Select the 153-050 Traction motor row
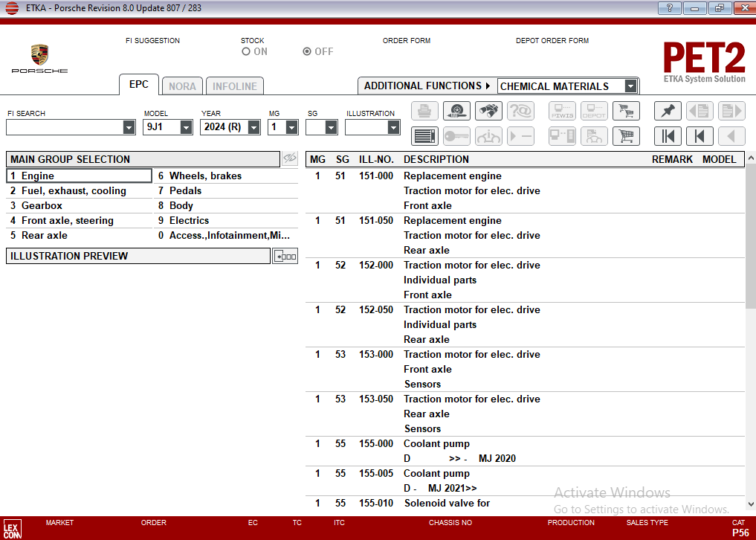This screenshot has height=540, width=756. [525, 414]
